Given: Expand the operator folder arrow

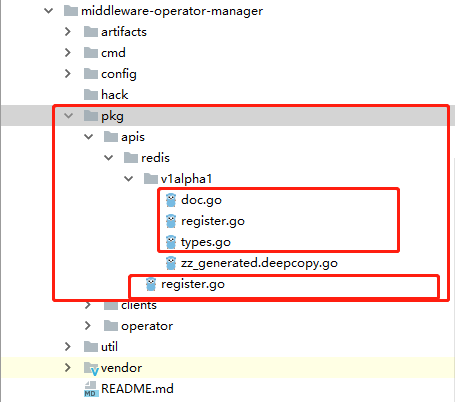Looking at the screenshot, I should point(88,326).
